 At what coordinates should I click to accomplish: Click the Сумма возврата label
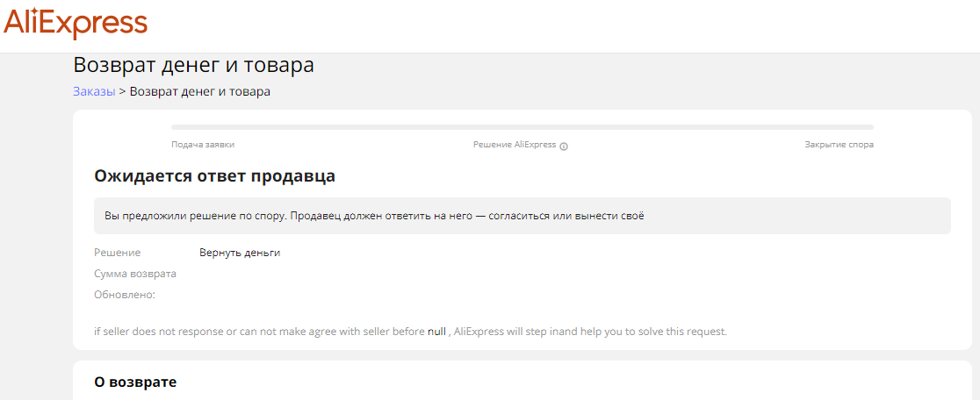(135, 274)
